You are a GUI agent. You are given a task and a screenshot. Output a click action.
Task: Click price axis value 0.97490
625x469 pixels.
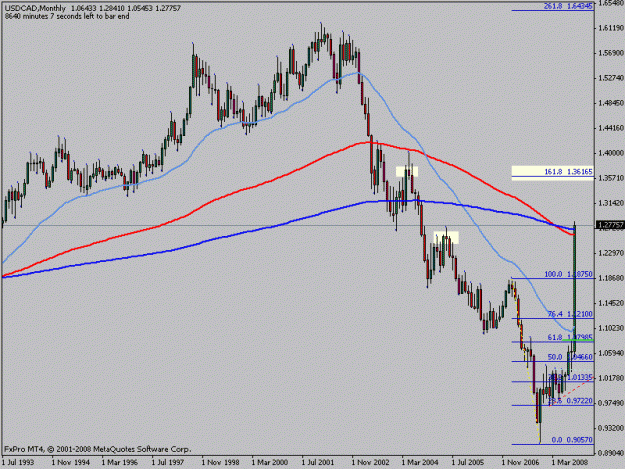click(x=611, y=403)
